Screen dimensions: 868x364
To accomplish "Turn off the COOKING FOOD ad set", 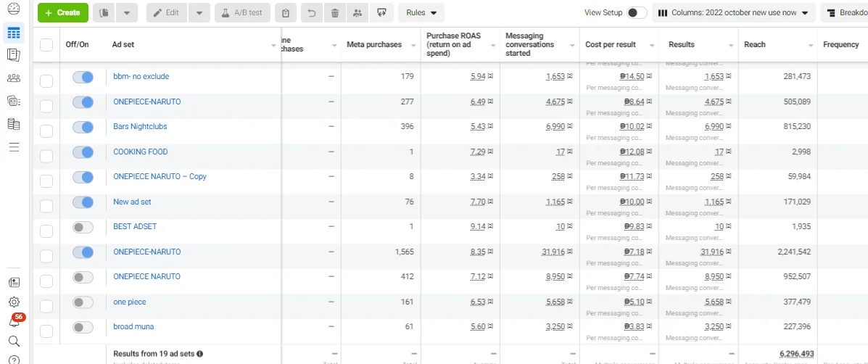I will tap(83, 152).
